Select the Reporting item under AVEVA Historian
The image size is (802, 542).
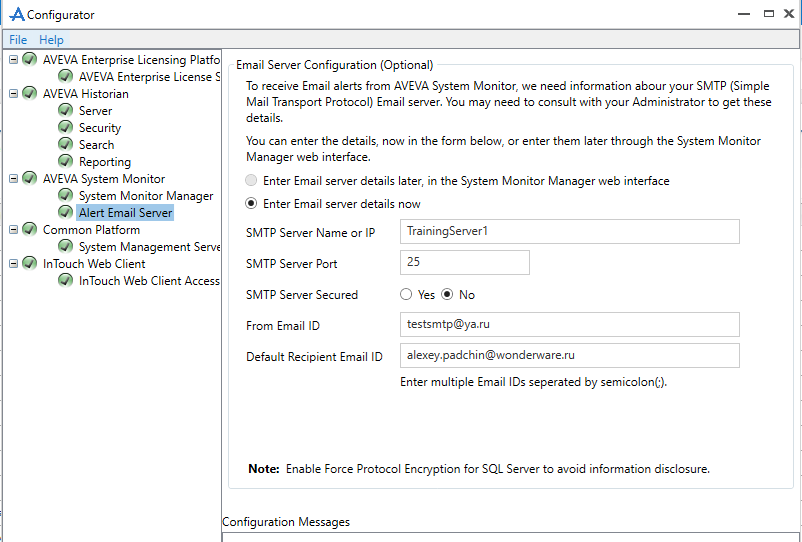(x=105, y=162)
